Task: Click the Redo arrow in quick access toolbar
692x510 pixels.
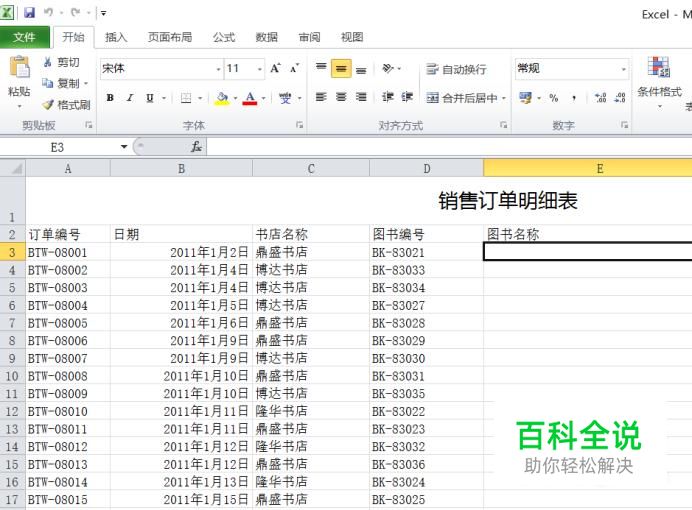Action: (75, 12)
